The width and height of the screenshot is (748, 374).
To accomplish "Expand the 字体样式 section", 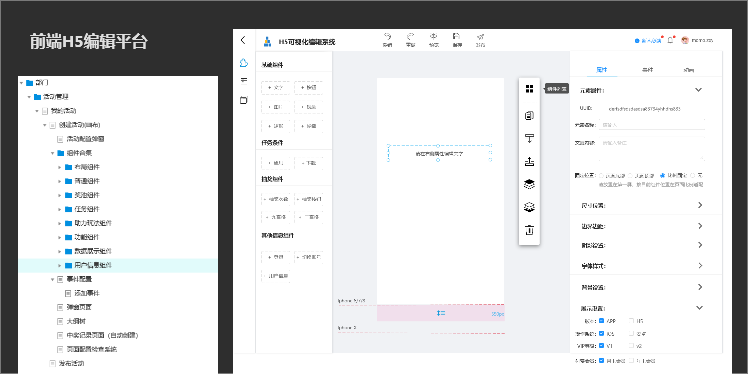I will click(x=700, y=265).
